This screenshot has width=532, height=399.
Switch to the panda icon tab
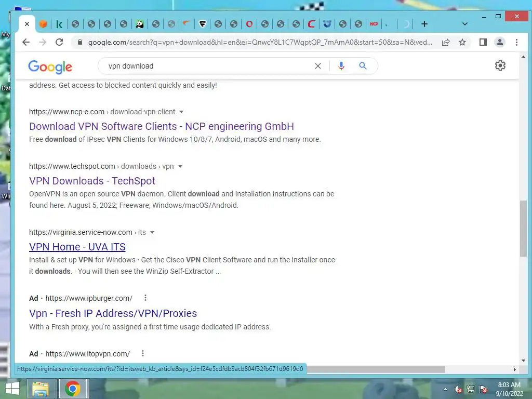(x=140, y=24)
